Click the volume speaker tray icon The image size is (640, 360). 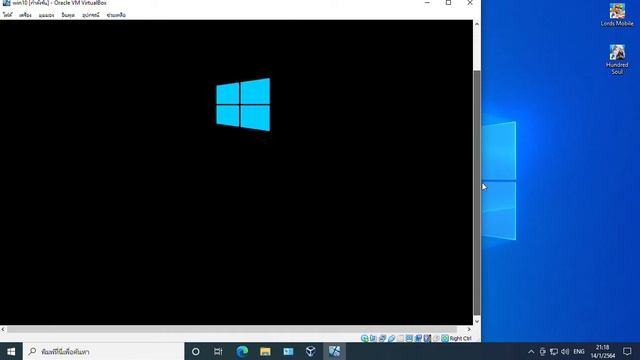[565, 351]
